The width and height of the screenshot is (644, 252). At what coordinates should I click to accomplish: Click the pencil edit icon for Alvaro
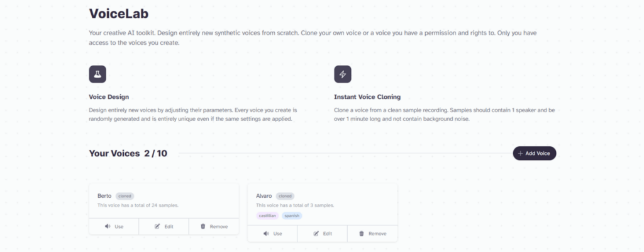click(316, 234)
